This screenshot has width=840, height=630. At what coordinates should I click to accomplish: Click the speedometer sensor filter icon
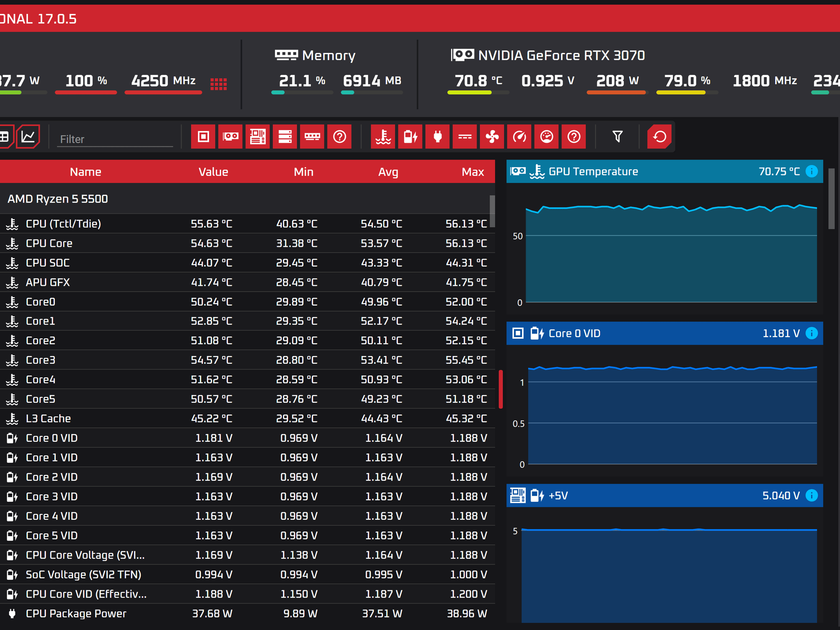[x=519, y=137]
